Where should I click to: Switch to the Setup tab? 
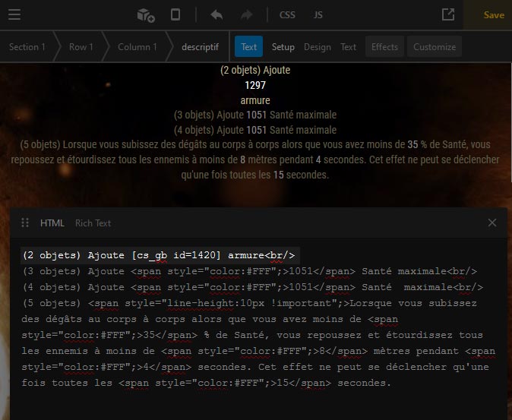tap(283, 47)
